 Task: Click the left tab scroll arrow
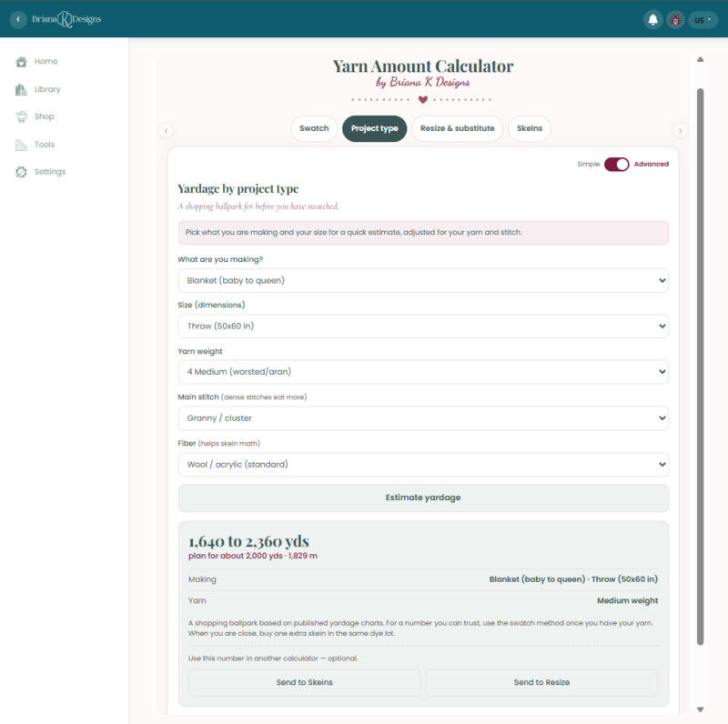[166, 131]
